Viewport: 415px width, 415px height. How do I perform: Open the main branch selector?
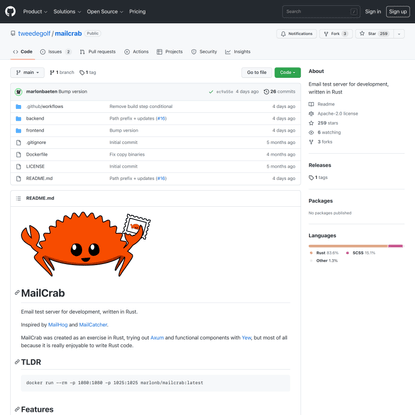tap(27, 72)
